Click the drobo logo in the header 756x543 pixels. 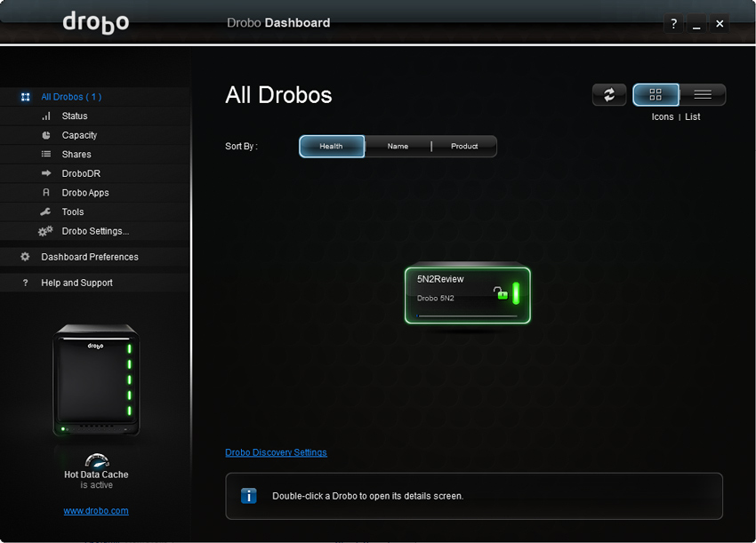tap(96, 22)
